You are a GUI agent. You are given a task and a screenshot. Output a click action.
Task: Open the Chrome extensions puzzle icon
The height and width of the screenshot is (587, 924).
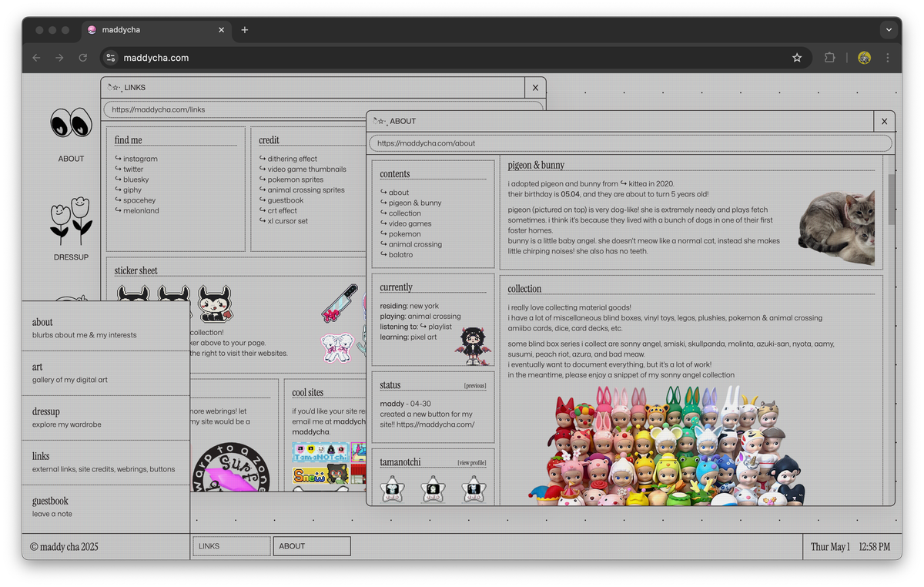(x=829, y=58)
